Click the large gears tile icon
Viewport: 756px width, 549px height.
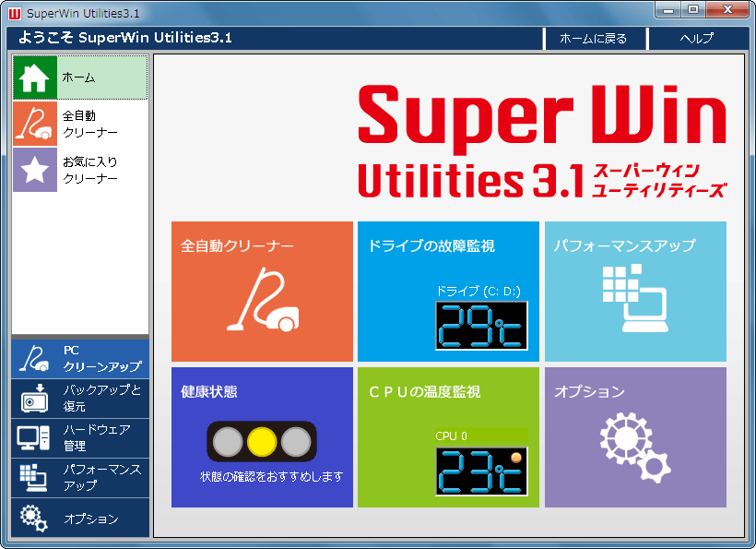(x=635, y=448)
